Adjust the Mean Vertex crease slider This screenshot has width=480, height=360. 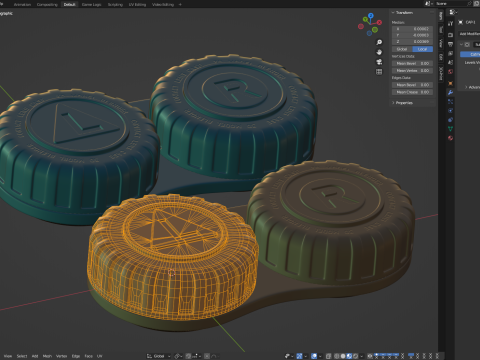pyautogui.click(x=412, y=71)
